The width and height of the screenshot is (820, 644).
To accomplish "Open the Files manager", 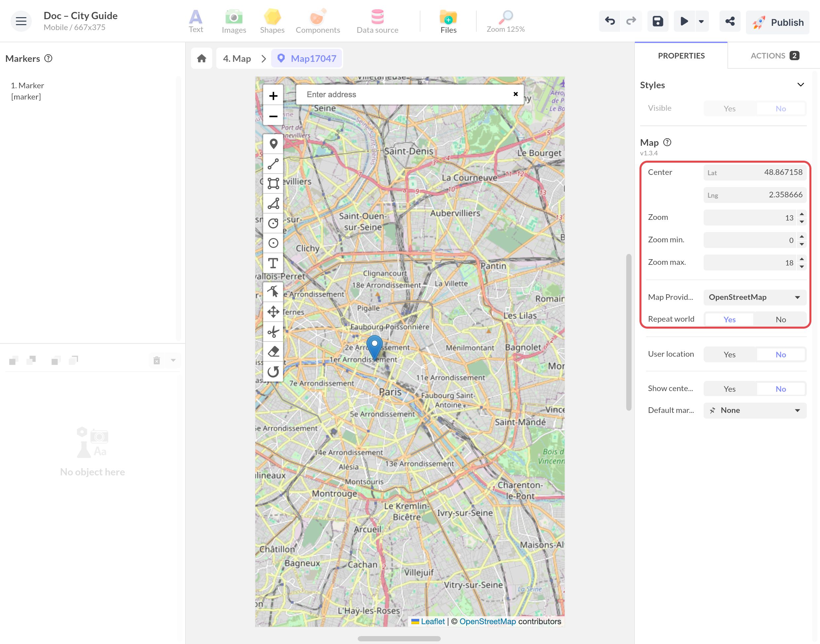I will (448, 21).
